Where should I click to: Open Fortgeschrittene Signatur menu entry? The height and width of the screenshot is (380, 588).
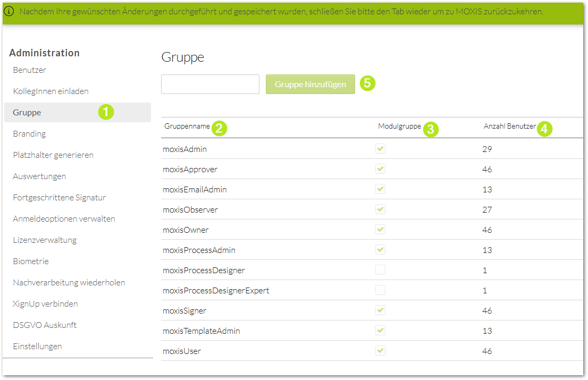pyautogui.click(x=59, y=198)
